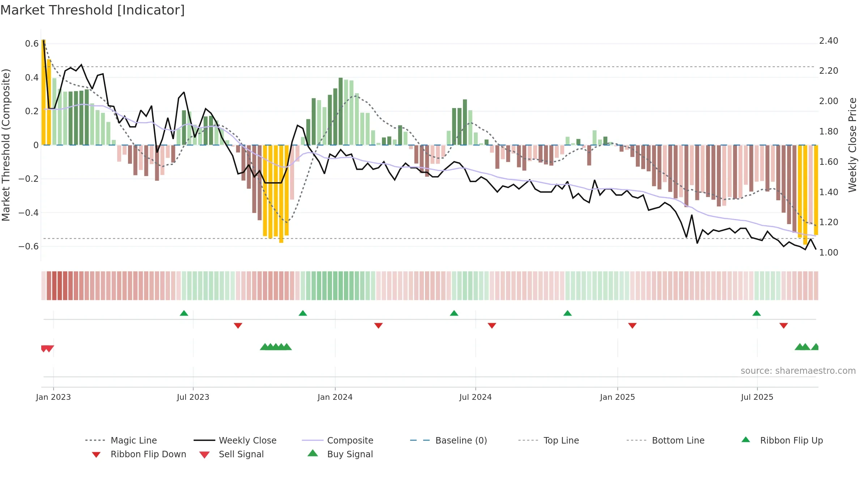The height and width of the screenshot is (488, 868).
Task: Toggle the Bottom Line legend entry
Action: (x=665, y=440)
